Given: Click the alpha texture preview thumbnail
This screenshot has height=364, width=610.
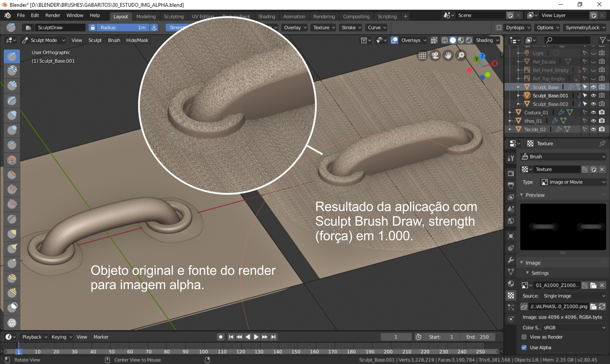Looking at the screenshot, I should pos(563,227).
